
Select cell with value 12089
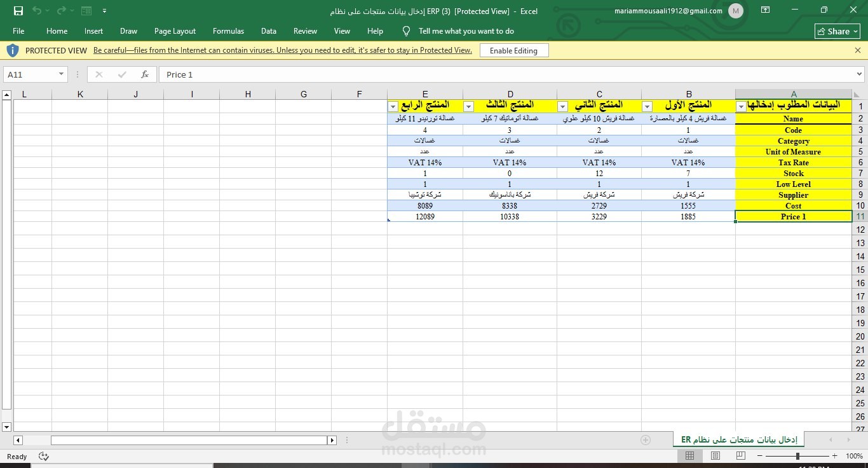pos(425,217)
